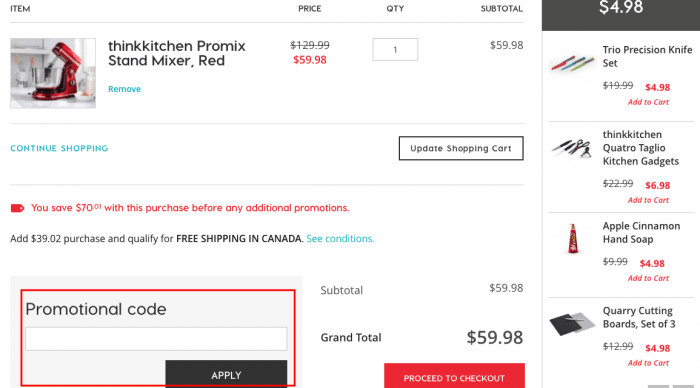Focus the promotional code input field
The height and width of the screenshot is (388, 700).
[156, 338]
